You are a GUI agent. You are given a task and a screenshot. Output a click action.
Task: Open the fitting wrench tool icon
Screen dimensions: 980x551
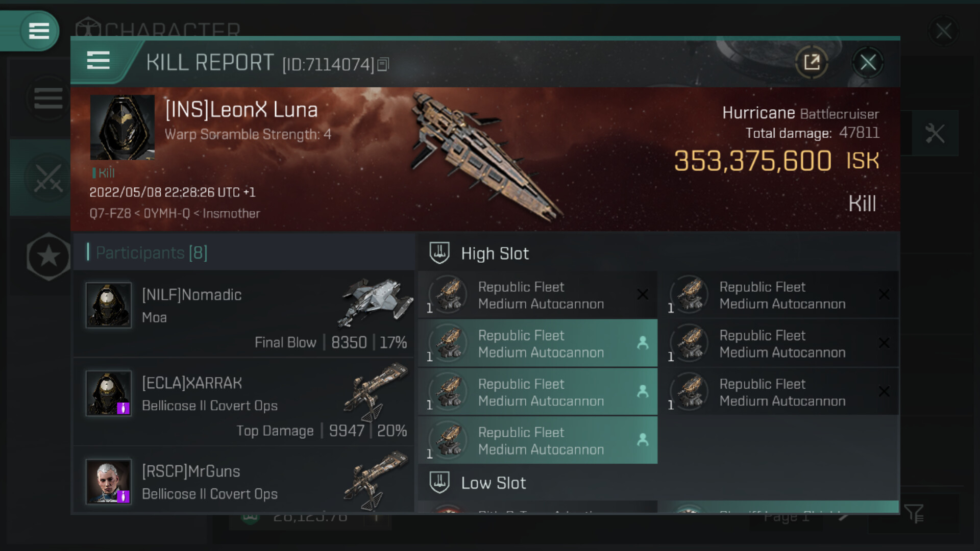tap(935, 134)
